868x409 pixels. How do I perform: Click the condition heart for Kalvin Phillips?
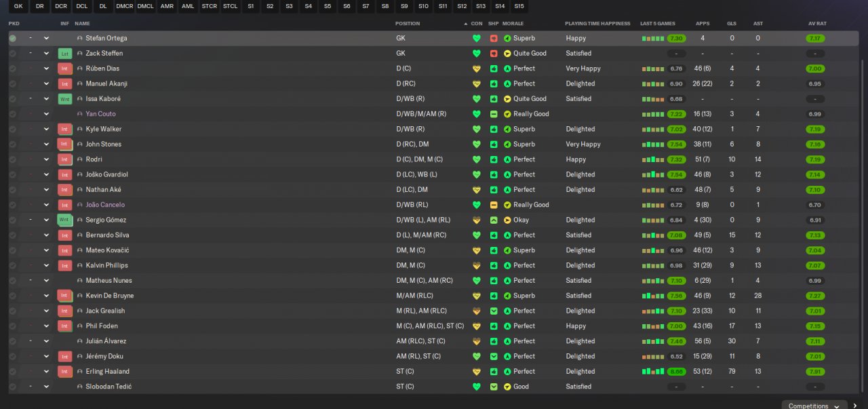(477, 265)
